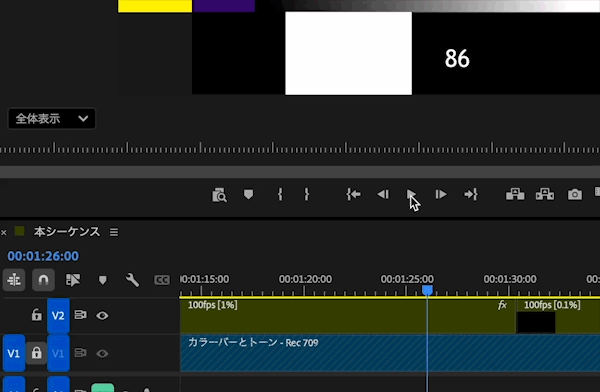Click the blue timeline playhead marker
The image size is (600, 392).
(x=427, y=291)
